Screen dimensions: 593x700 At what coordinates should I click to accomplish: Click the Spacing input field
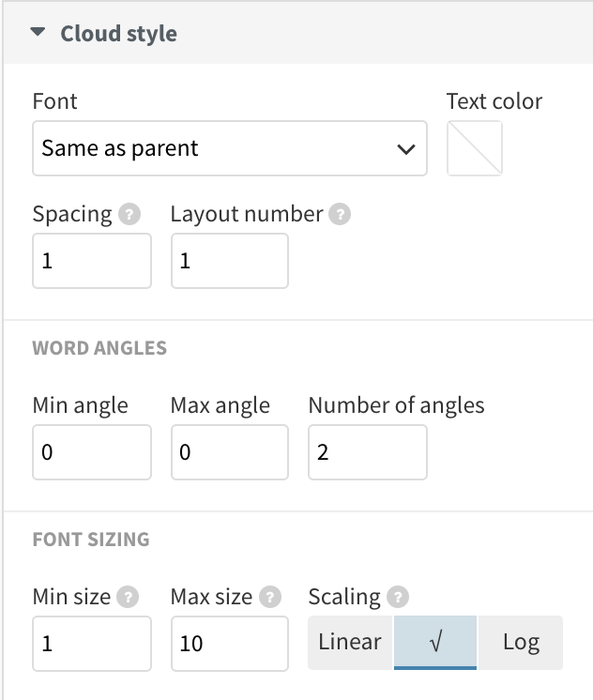pos(92,261)
